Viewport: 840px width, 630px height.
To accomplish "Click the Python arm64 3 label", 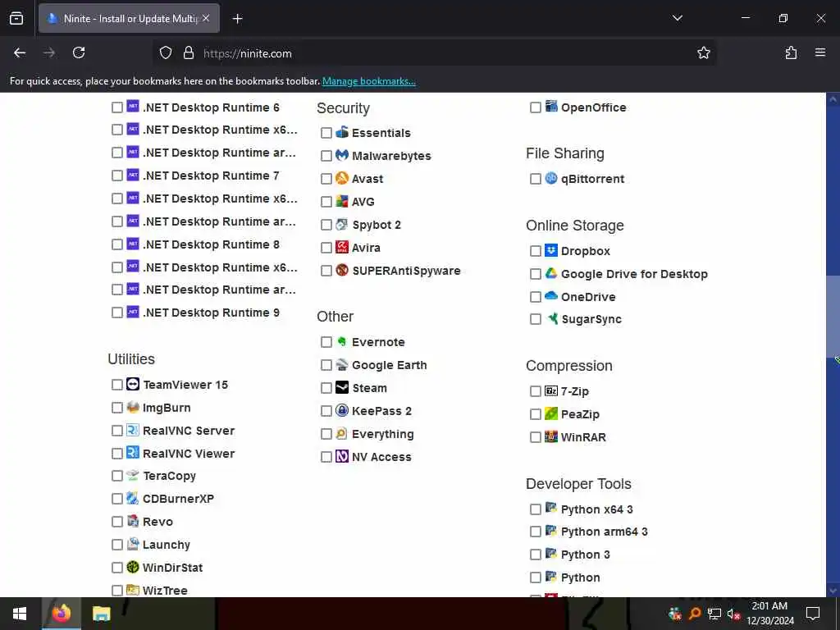I will 605,532.
